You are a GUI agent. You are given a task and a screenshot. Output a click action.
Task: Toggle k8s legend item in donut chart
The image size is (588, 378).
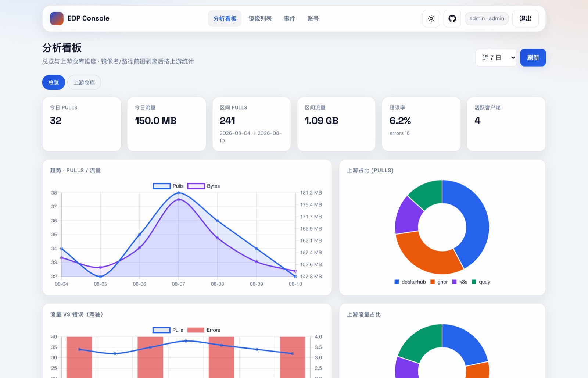[x=460, y=282]
